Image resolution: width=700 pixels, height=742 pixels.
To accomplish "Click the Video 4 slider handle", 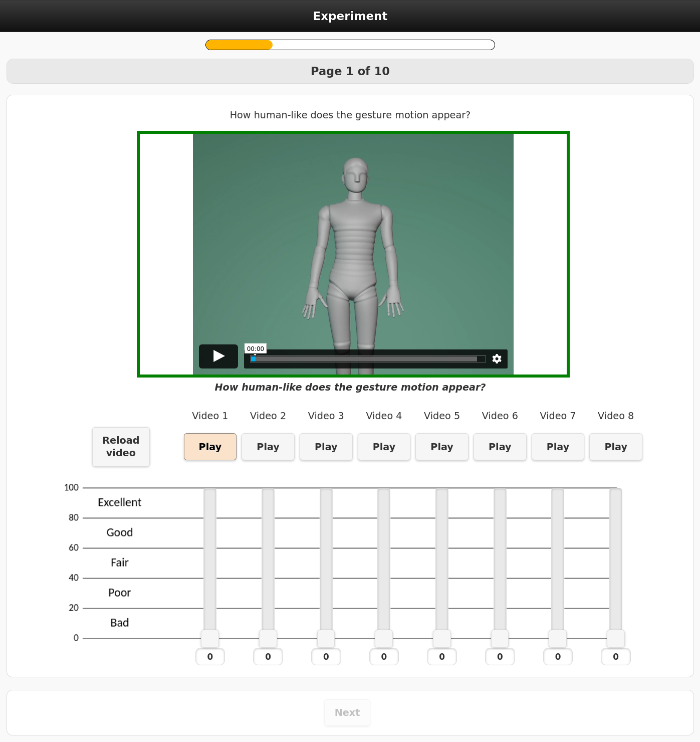I will pos(384,638).
